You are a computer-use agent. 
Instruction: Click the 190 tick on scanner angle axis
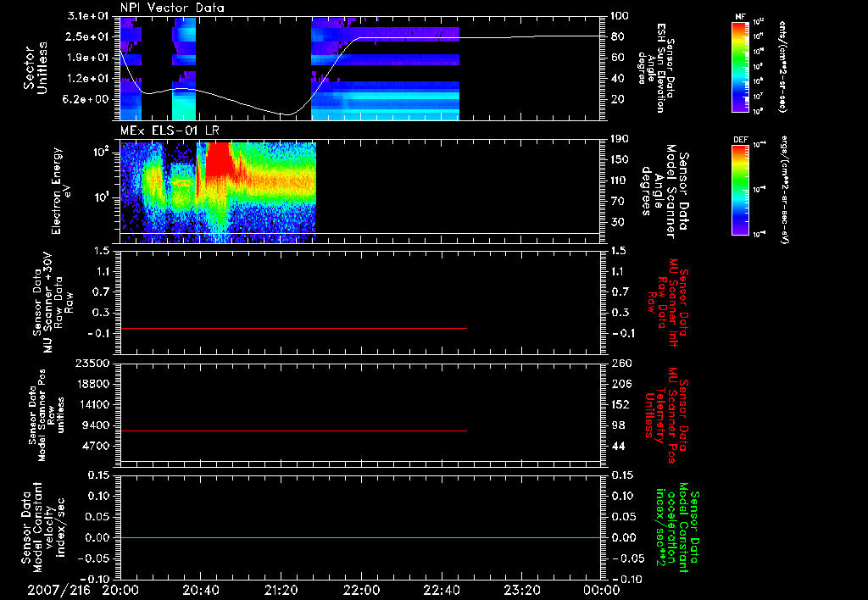point(620,139)
